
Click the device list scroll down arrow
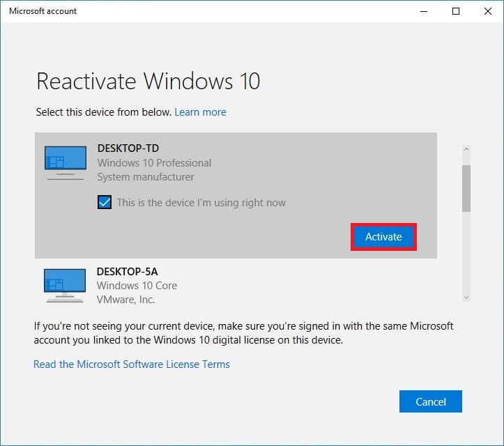[x=466, y=298]
